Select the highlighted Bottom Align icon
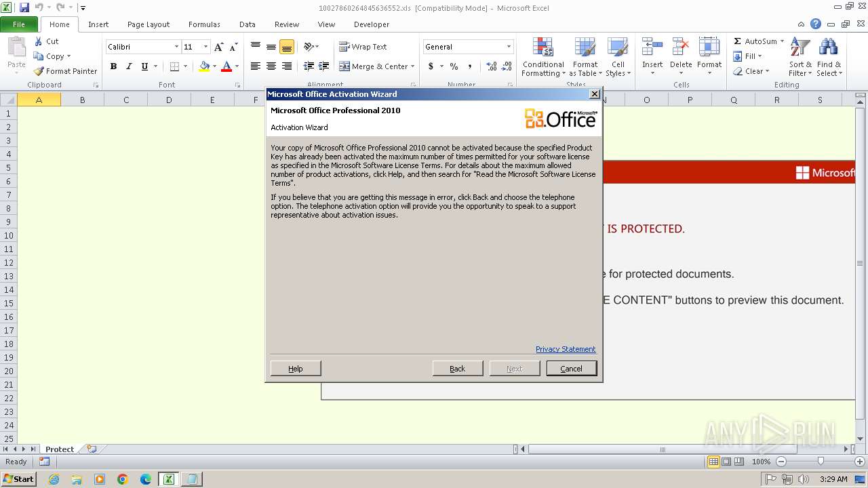 pos(287,47)
